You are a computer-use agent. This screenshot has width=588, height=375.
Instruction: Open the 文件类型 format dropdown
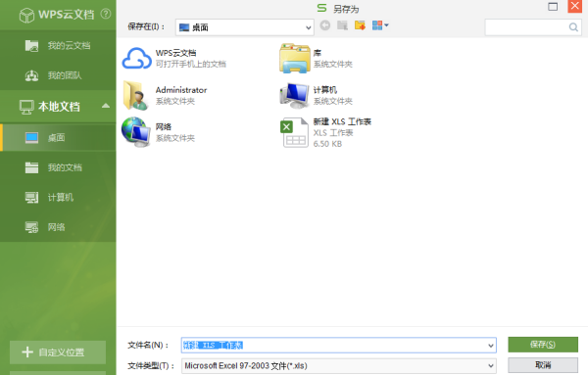339,365
